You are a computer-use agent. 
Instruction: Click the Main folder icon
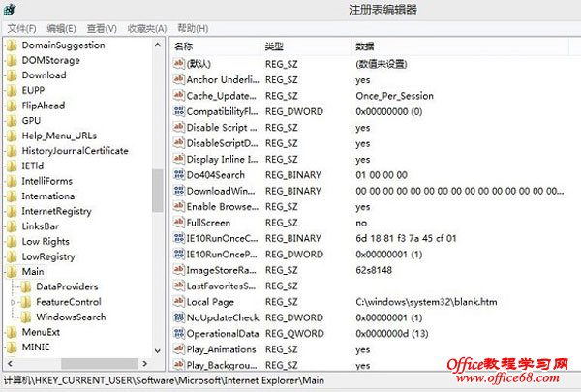12,272
